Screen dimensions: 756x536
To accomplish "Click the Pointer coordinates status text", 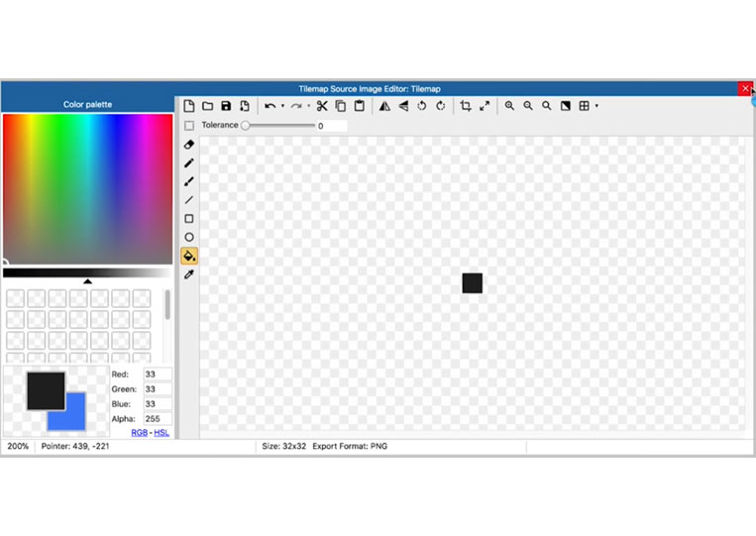I will click(x=75, y=447).
